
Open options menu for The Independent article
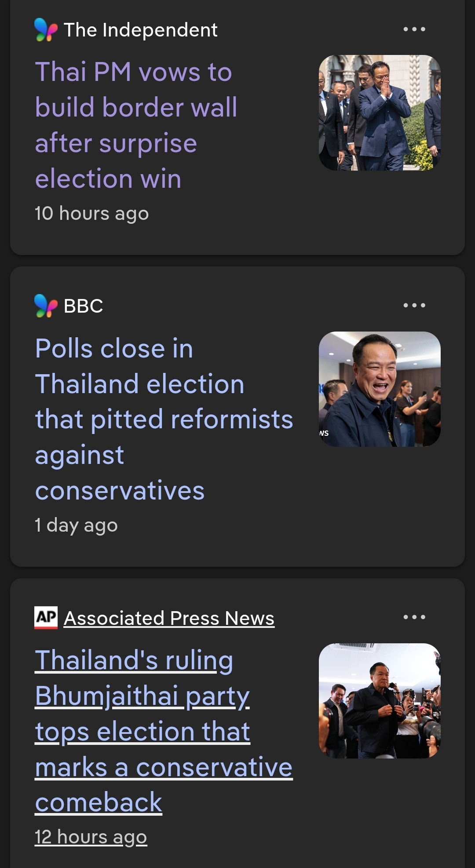414,29
